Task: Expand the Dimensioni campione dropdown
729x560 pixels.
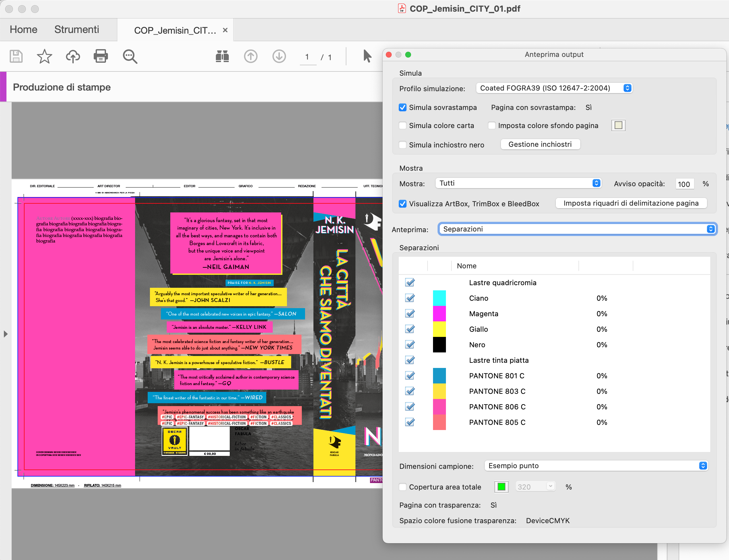Action: click(x=596, y=466)
